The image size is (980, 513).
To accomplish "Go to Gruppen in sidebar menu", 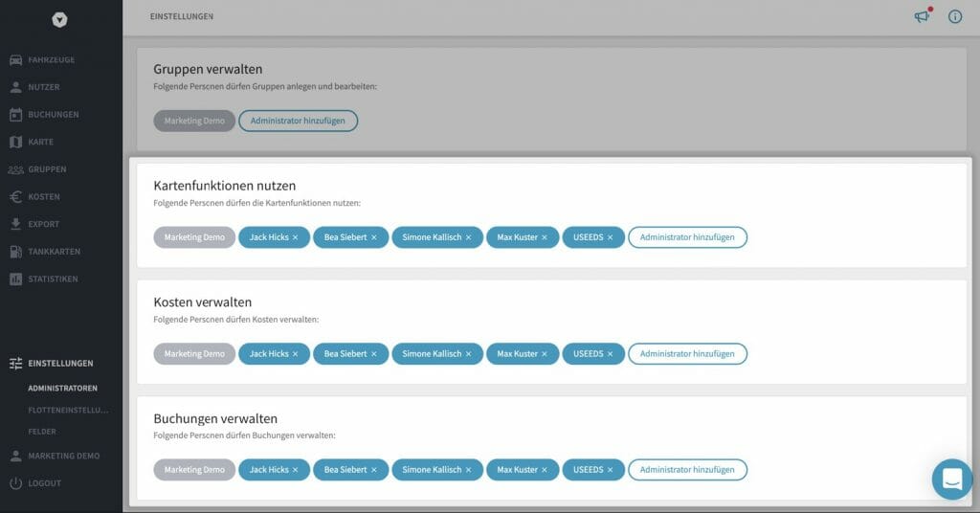I will [x=47, y=169].
